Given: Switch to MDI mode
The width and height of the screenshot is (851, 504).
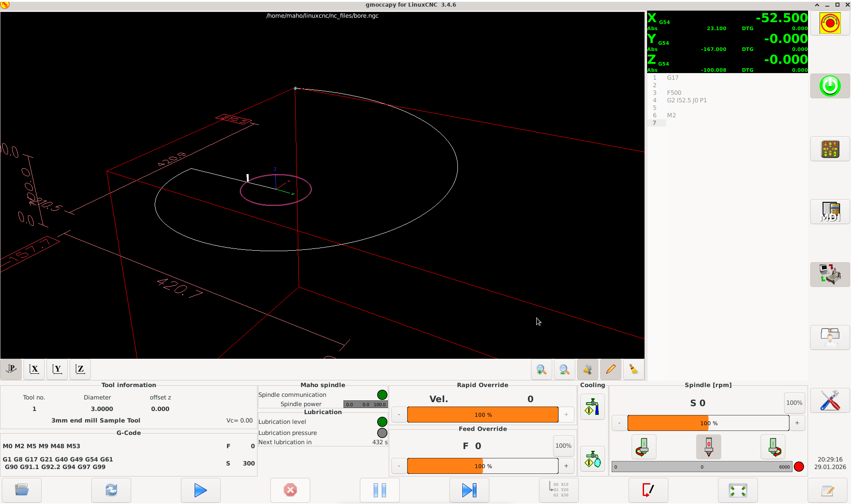Looking at the screenshot, I should (x=830, y=212).
